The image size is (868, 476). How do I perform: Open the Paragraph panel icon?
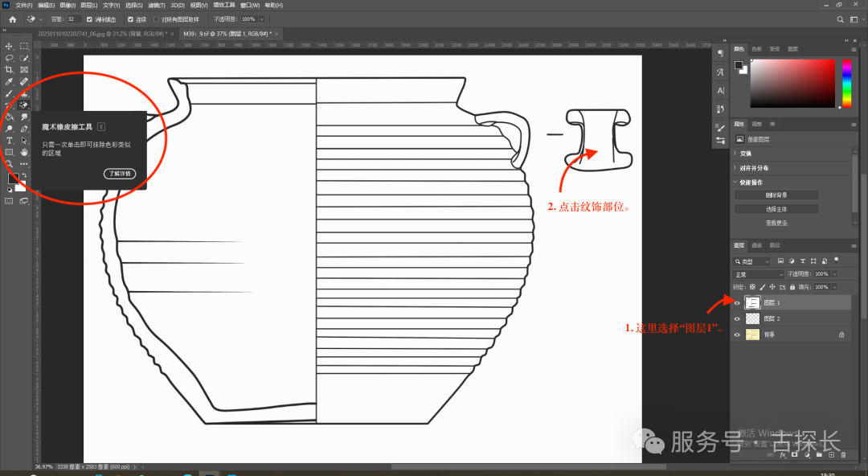tap(720, 53)
